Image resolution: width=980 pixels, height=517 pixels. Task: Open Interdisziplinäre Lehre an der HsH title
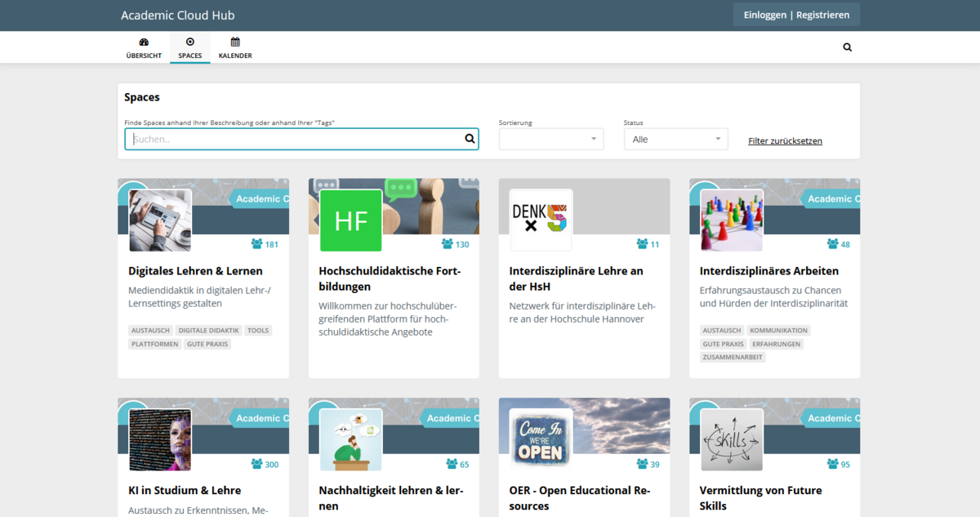pyautogui.click(x=577, y=279)
